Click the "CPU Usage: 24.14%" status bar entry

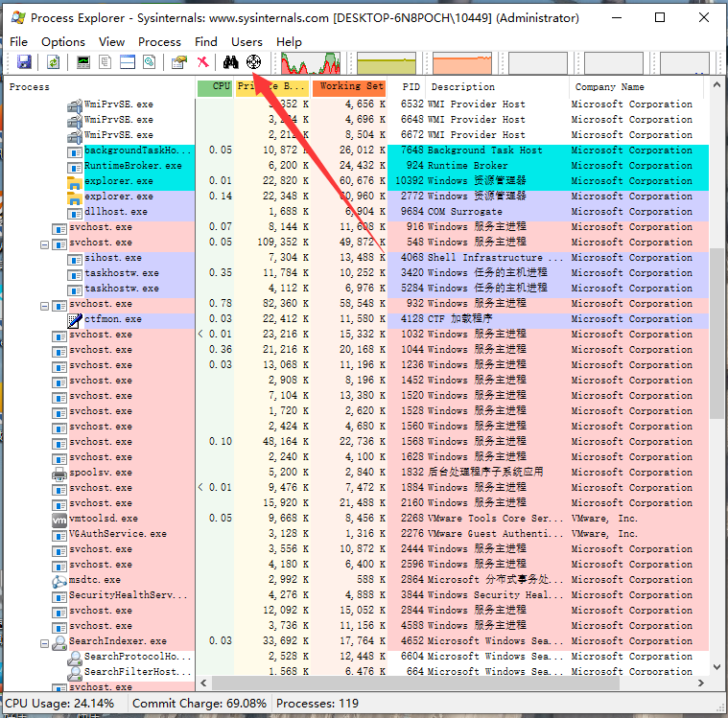59,704
